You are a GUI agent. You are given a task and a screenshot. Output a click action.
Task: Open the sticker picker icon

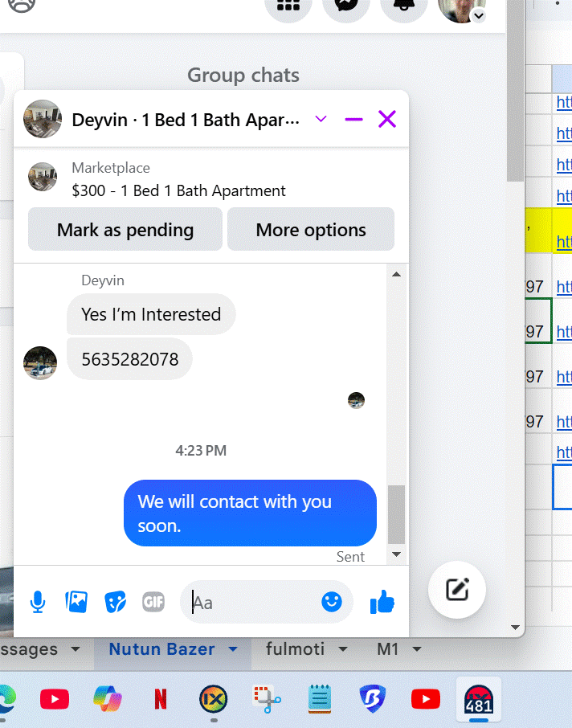(115, 602)
